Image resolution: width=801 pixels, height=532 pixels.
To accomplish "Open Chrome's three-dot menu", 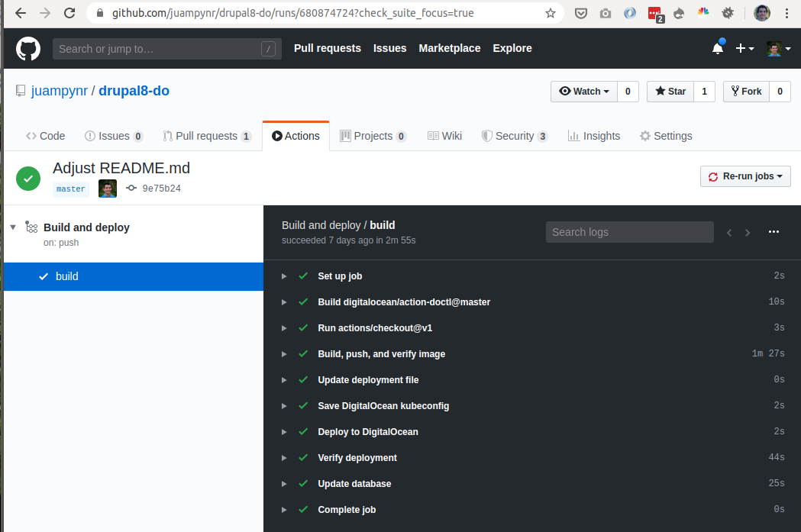I will click(x=786, y=13).
